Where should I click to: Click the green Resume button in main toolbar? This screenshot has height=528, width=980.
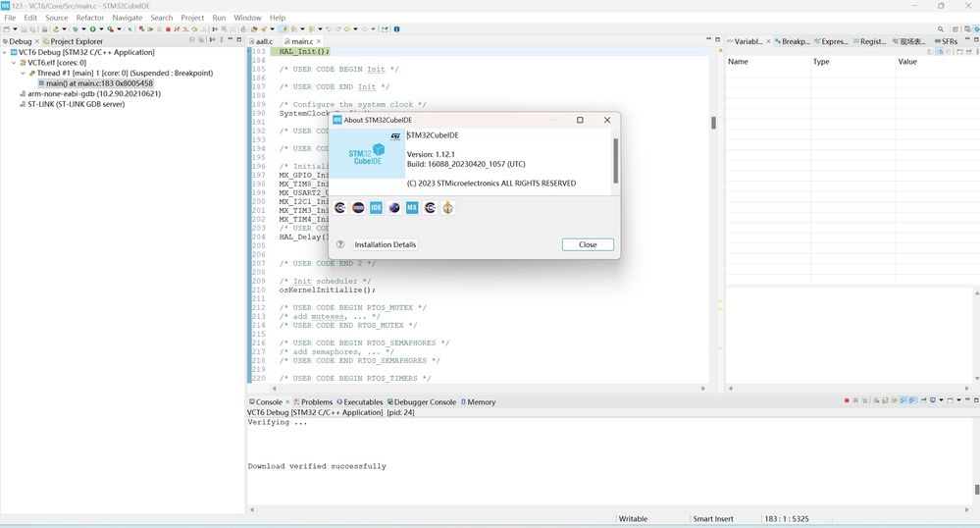(151, 28)
